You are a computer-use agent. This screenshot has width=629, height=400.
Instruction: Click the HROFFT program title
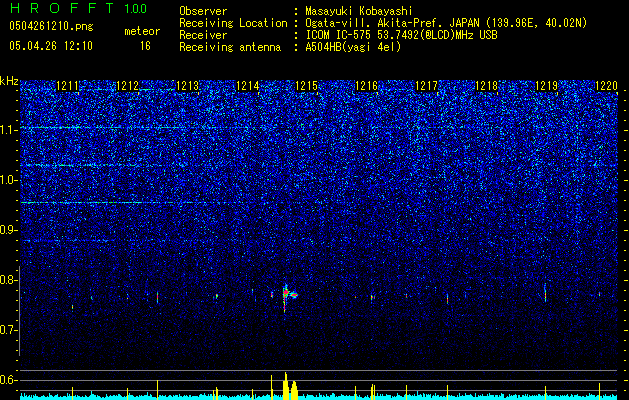62,8
